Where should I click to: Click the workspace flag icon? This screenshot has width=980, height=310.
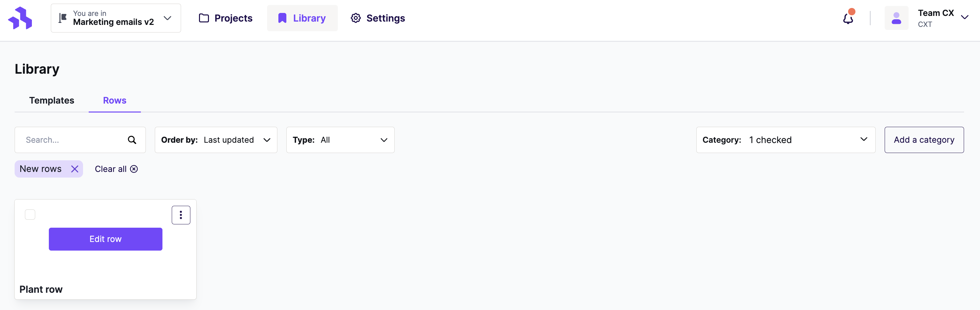63,18
